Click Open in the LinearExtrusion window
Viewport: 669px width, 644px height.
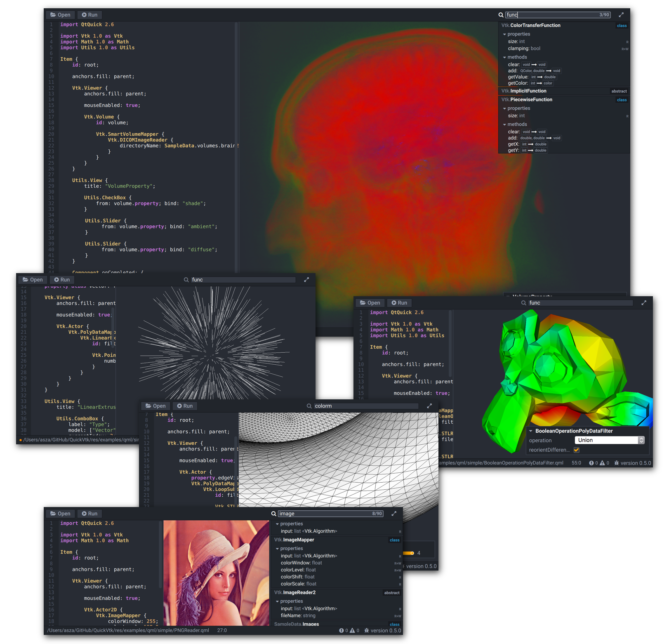coord(33,280)
